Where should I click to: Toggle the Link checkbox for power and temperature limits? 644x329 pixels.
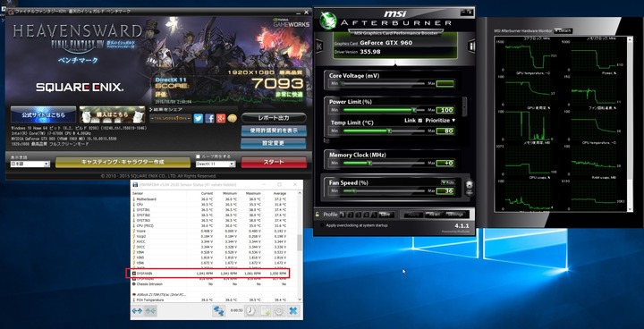[x=419, y=121]
